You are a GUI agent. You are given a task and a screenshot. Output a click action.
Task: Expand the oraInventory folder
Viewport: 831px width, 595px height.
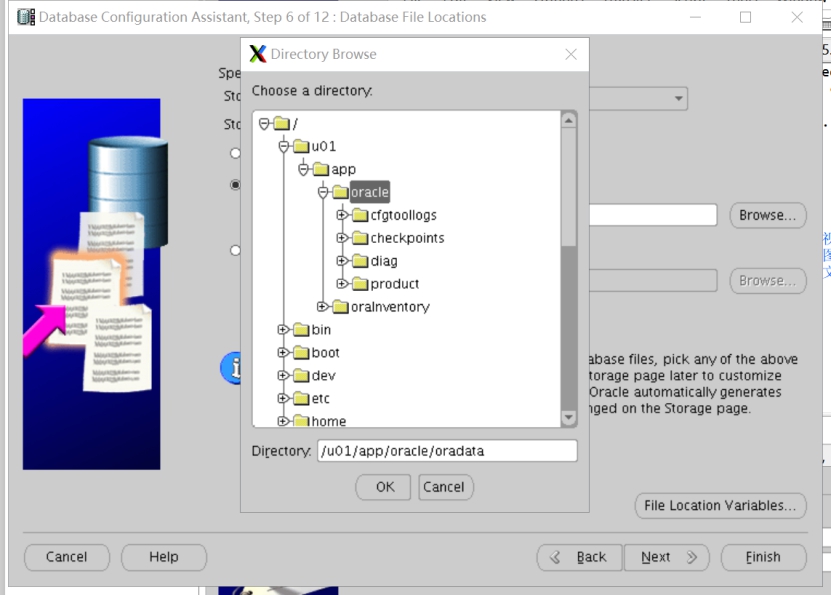pos(323,307)
